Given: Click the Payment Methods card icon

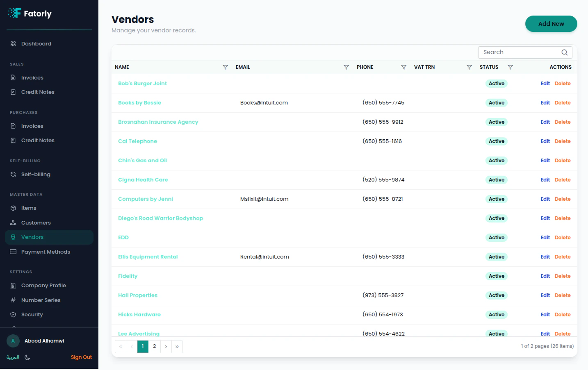Looking at the screenshot, I should 13,252.
